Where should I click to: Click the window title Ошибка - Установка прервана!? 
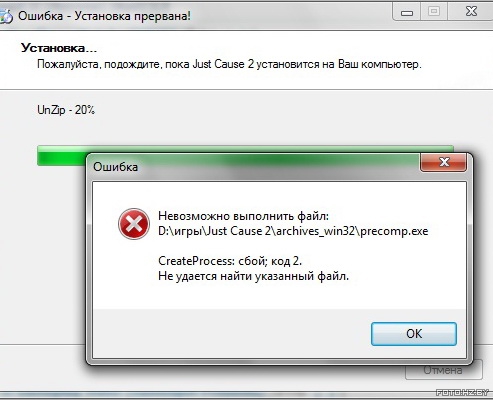(104, 16)
